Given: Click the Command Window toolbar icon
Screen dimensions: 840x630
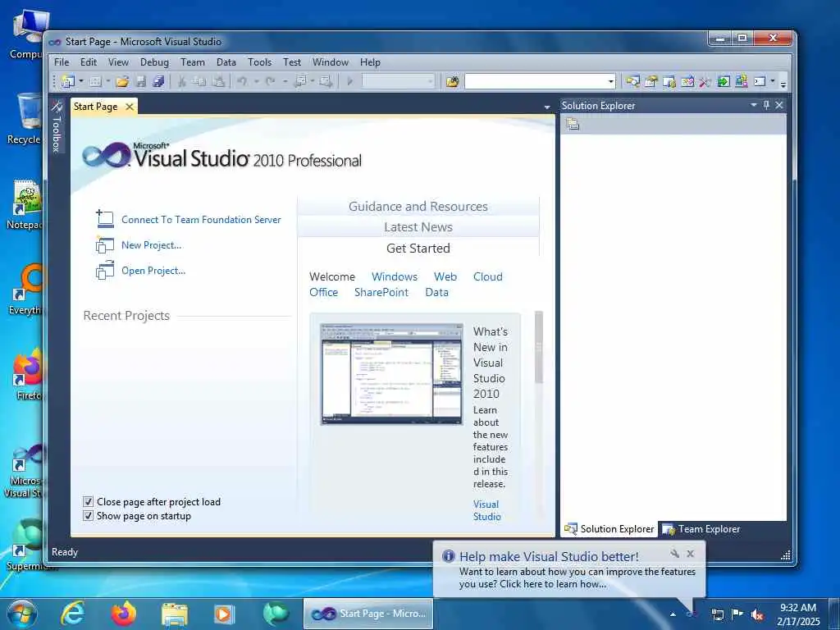Looking at the screenshot, I should click(760, 81).
